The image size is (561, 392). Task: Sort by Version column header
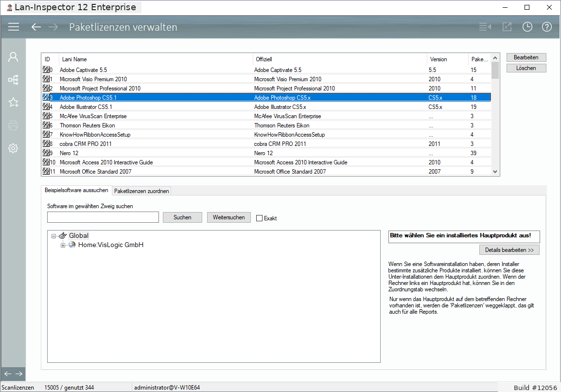(x=447, y=59)
